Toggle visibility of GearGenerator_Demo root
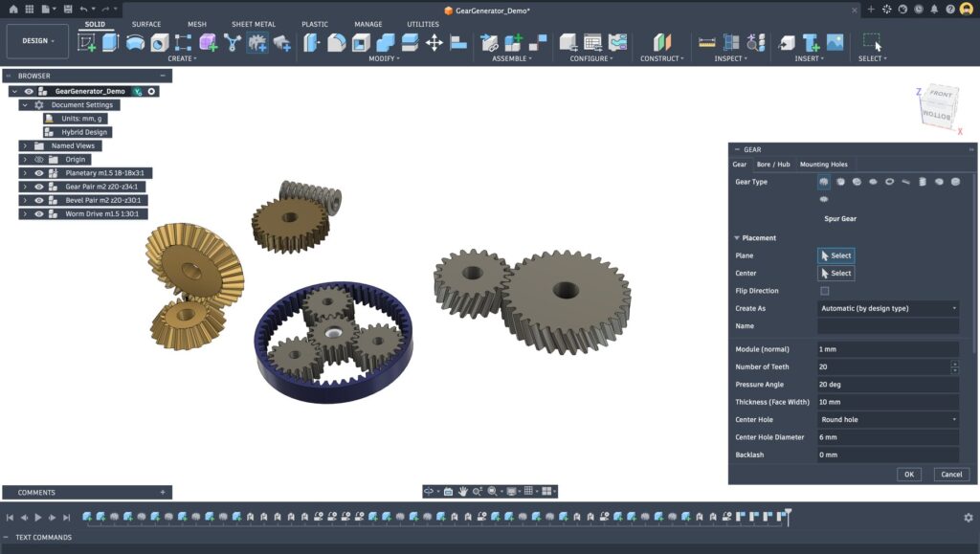The width and height of the screenshot is (980, 554). [29, 91]
